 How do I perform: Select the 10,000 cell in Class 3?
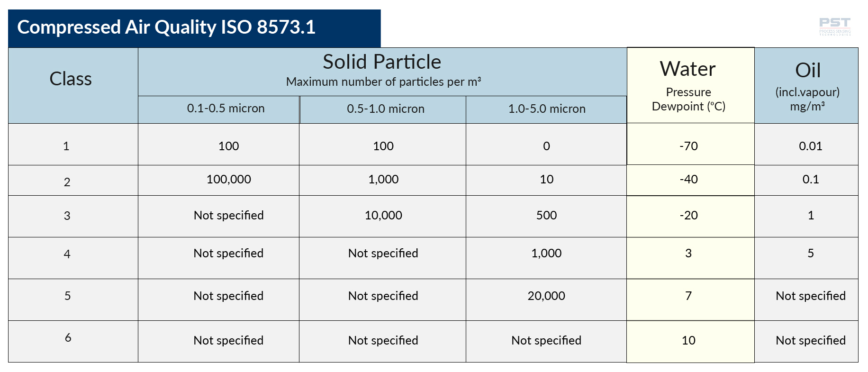coord(383,216)
